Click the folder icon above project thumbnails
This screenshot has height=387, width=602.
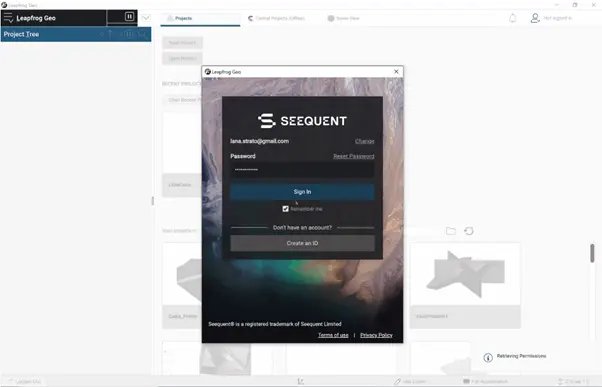click(x=451, y=231)
